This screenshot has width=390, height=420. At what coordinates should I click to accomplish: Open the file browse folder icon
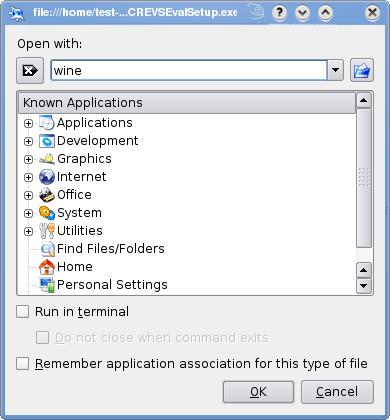(x=362, y=70)
